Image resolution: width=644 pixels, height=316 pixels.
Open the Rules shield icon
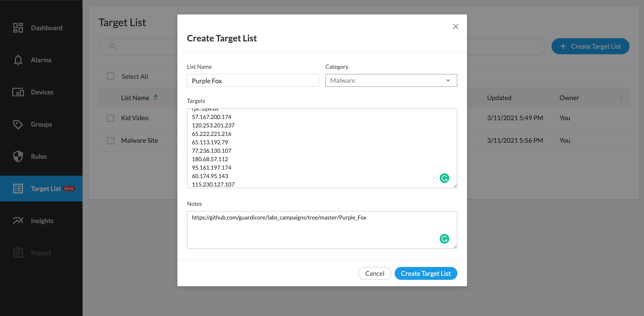point(18,156)
